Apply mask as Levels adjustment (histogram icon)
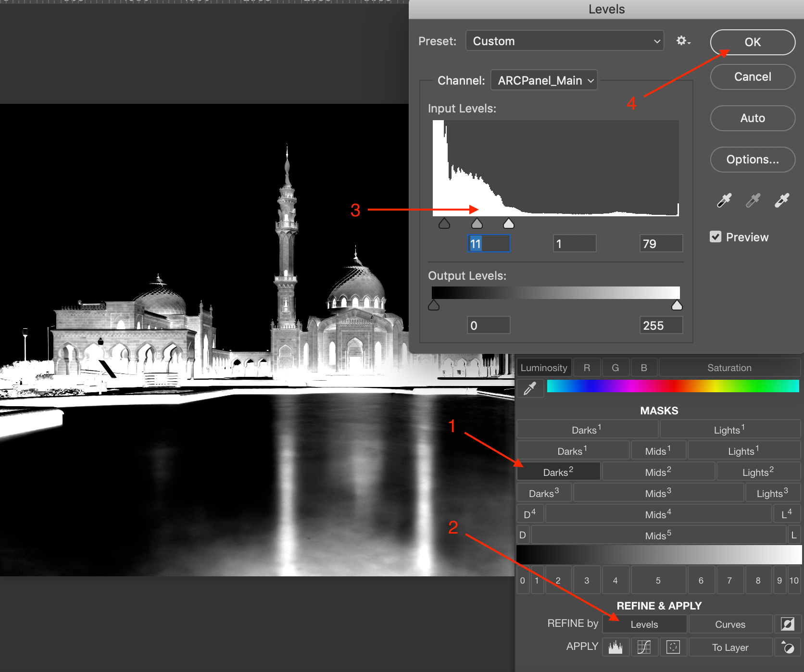804x672 pixels. [x=616, y=647]
